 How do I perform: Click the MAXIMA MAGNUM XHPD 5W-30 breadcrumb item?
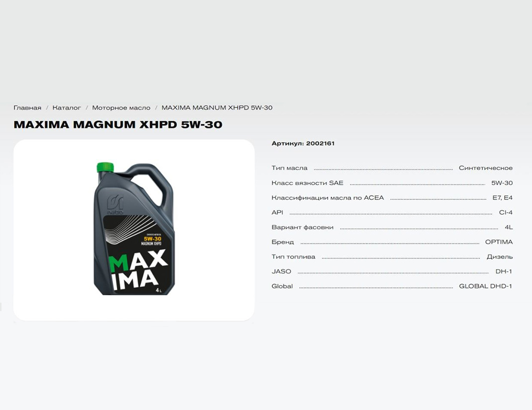click(217, 108)
